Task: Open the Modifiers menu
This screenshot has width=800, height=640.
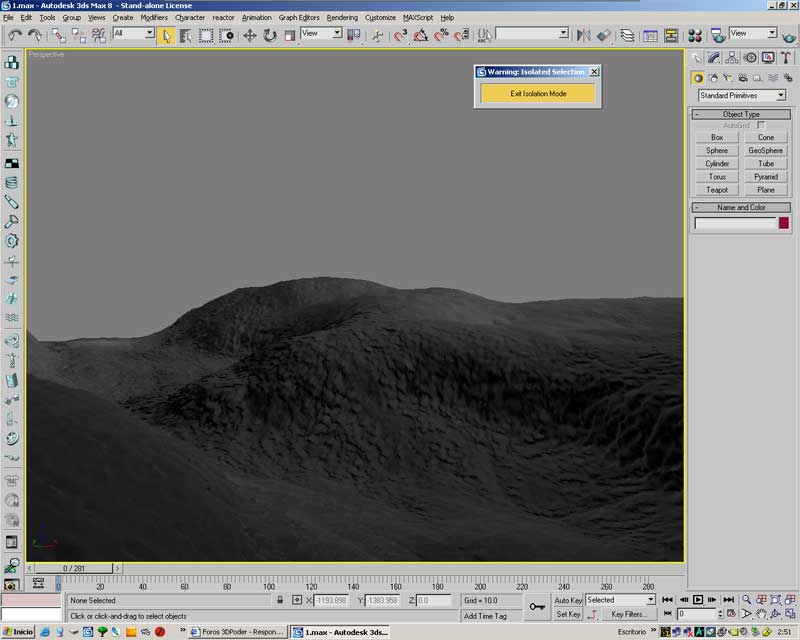Action: pyautogui.click(x=154, y=17)
